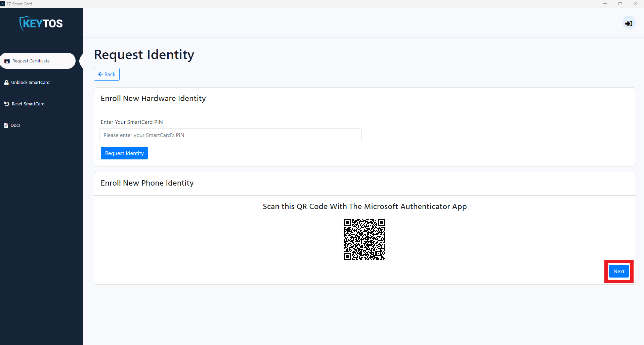The width and height of the screenshot is (644, 345).
Task: Click the Request Identity button
Action: click(124, 153)
